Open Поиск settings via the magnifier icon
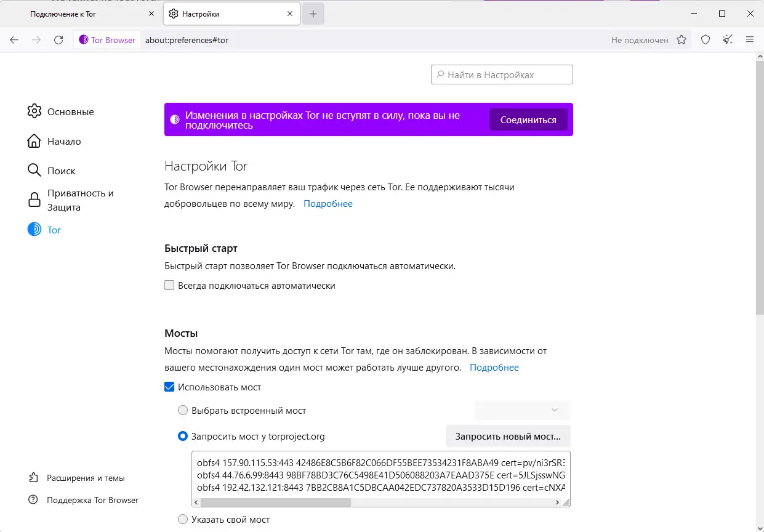 coord(34,171)
